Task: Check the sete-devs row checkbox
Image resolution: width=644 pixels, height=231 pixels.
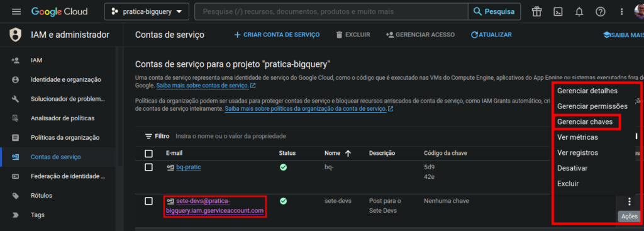Action: pyautogui.click(x=148, y=201)
